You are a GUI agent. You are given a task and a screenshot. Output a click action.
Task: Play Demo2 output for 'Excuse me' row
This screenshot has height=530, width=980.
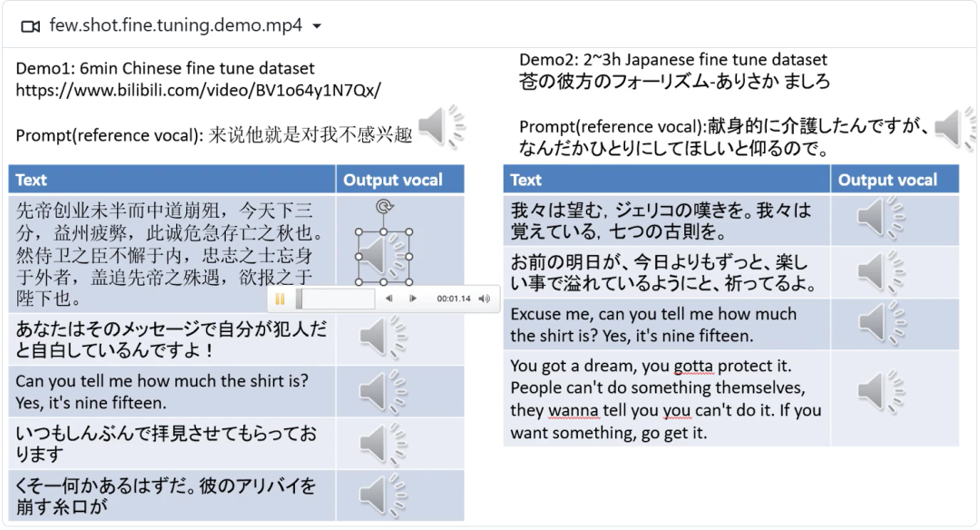pos(881,323)
